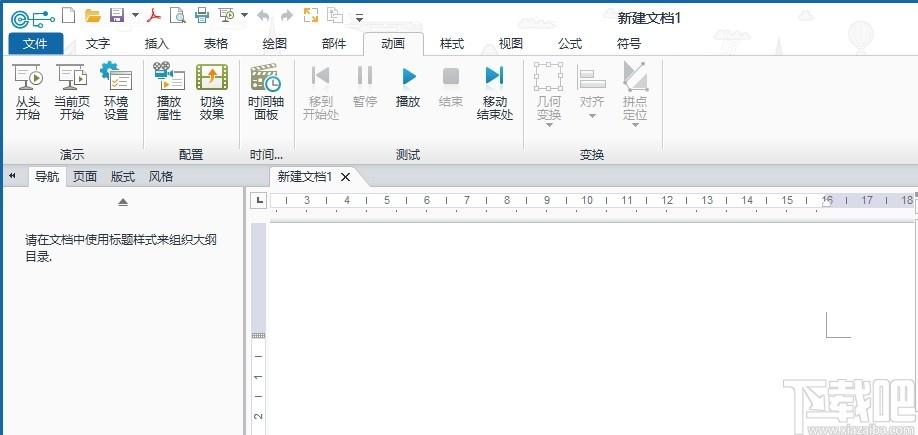Switch to the 部件 ribbon tab
The image size is (918, 435).
pos(334,43)
